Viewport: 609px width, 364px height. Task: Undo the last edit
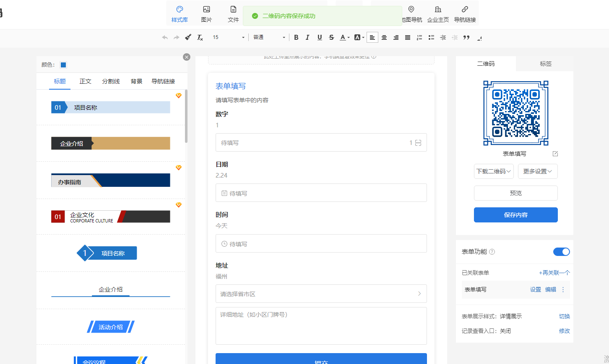tap(165, 37)
